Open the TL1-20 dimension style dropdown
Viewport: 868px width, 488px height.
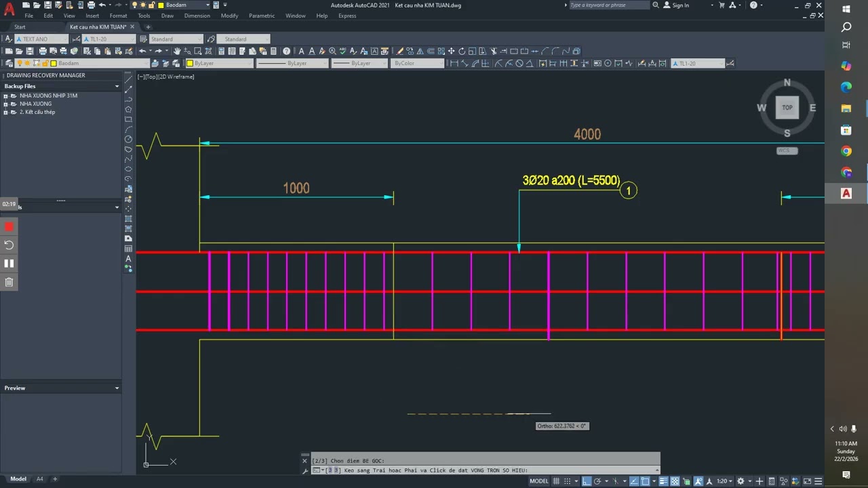(108, 39)
